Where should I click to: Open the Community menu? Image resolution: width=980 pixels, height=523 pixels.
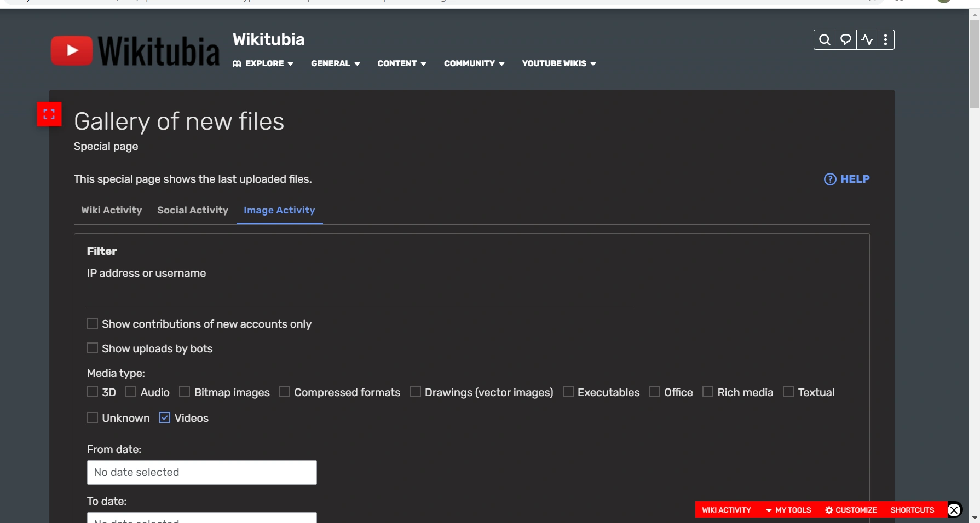coord(473,63)
